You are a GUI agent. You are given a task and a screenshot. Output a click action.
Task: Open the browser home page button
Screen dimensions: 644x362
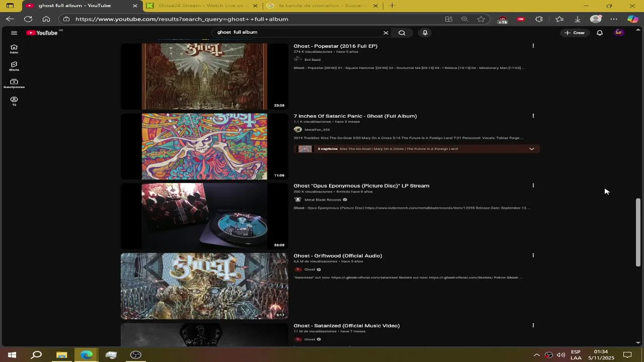point(46,19)
